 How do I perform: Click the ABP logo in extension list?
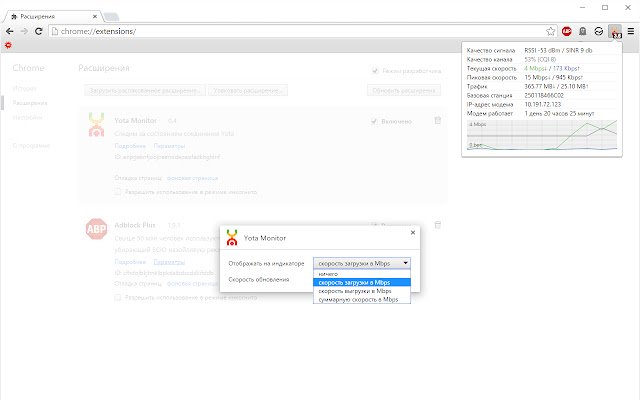[x=96, y=229]
